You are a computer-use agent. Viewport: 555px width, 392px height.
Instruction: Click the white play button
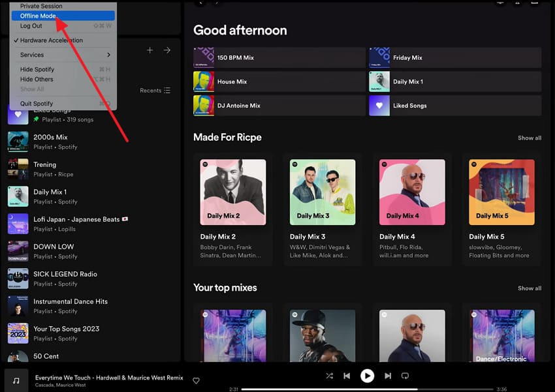(x=367, y=376)
